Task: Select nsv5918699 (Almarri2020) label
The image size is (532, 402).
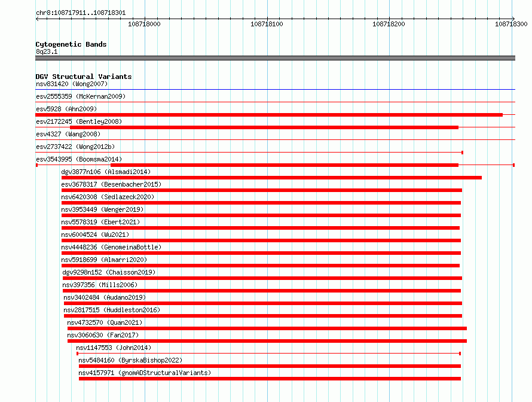Action: click(x=104, y=260)
